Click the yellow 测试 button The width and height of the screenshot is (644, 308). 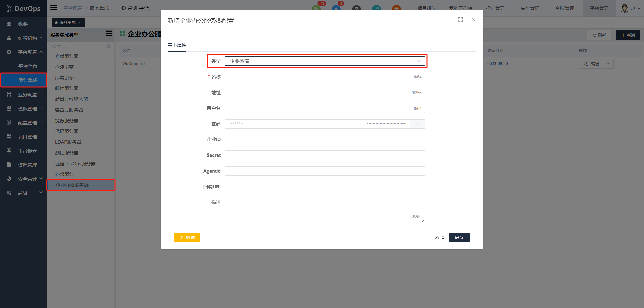coord(187,237)
